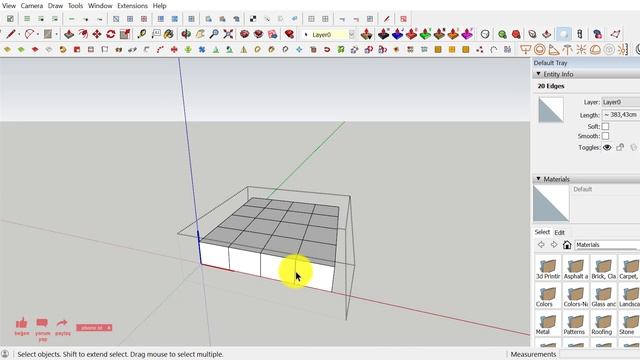Open the Colors materials folder
640x360 pixels.
tap(548, 297)
